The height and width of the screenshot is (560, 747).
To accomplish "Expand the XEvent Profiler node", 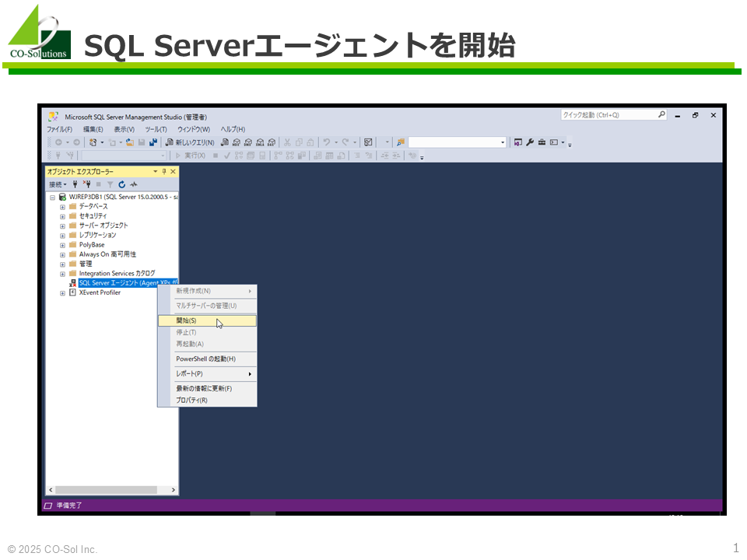I will 62,293.
